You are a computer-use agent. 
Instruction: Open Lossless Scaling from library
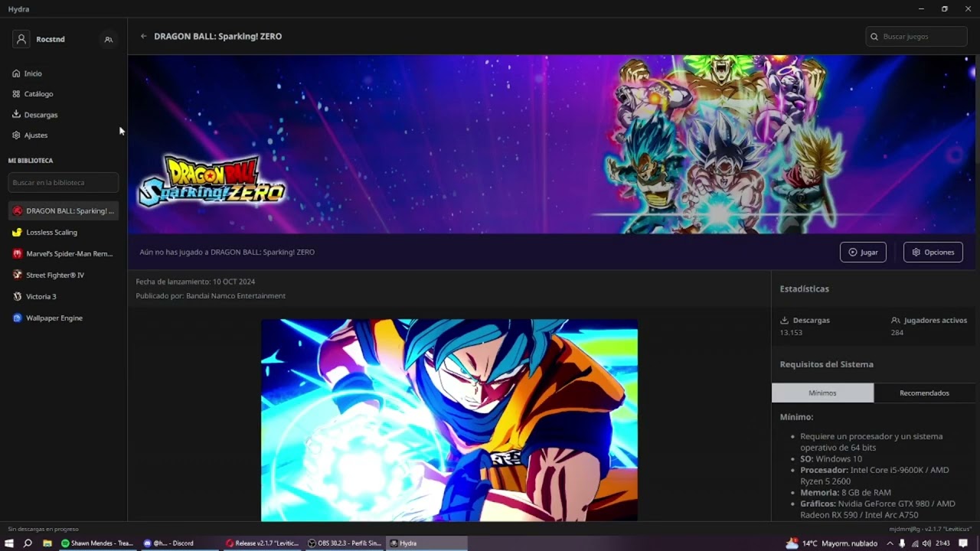coord(64,232)
